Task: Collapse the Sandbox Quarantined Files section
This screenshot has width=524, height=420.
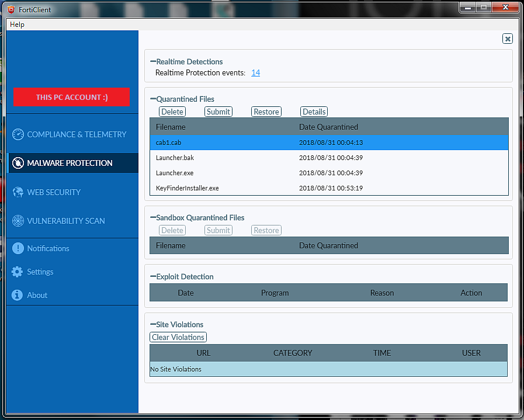Action: pos(153,218)
